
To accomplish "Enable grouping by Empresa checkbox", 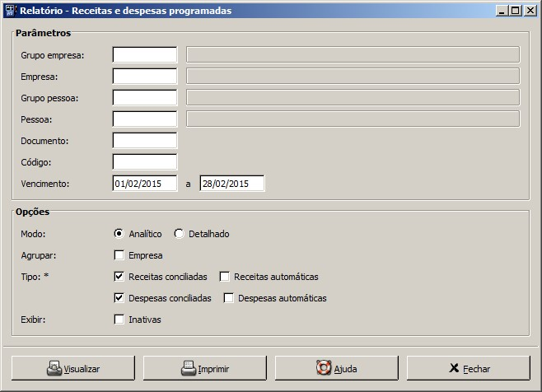I will (x=119, y=255).
